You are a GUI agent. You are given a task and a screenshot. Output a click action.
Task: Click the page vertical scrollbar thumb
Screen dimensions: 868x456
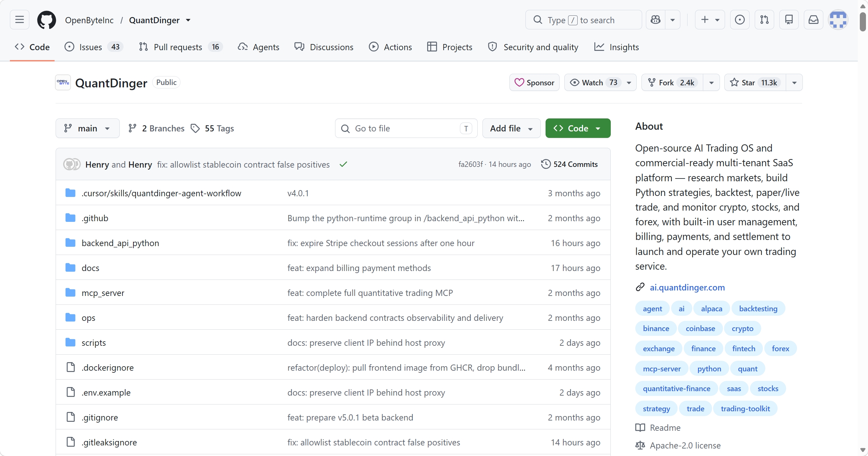pyautogui.click(x=863, y=22)
